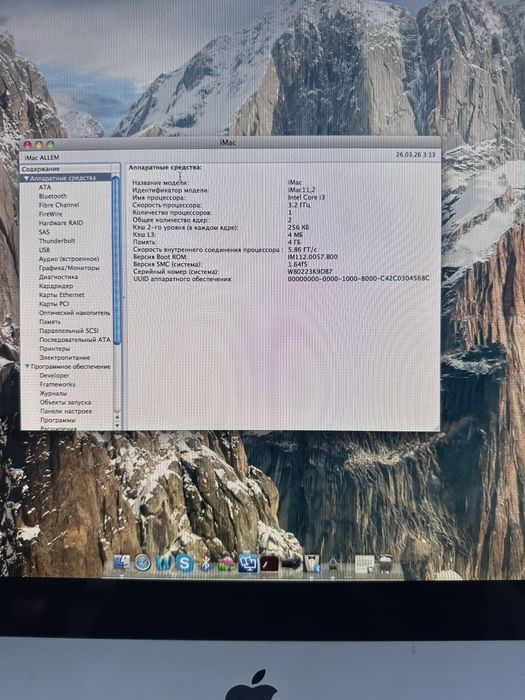Open Оптический накопитель entry
Viewport: 525px width, 700px height.
pyautogui.click(x=75, y=313)
